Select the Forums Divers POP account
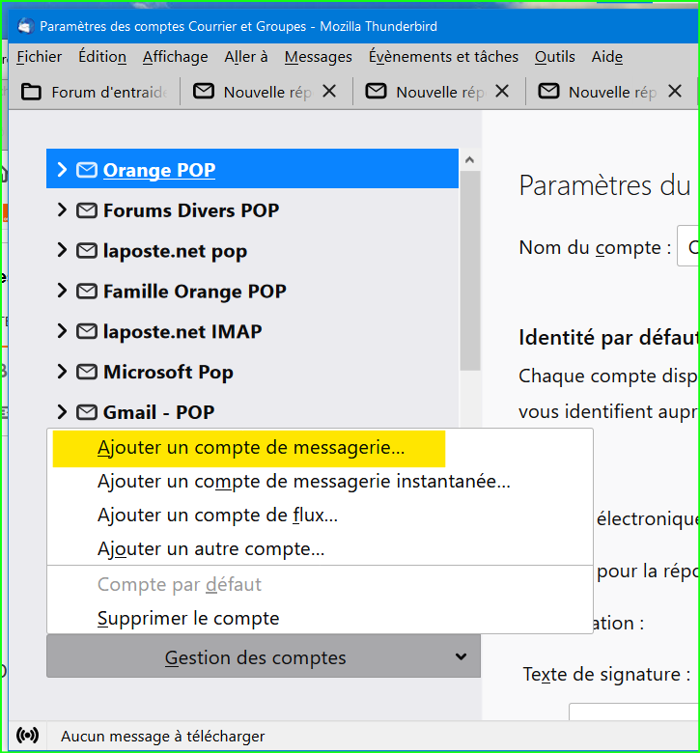 (x=252, y=210)
